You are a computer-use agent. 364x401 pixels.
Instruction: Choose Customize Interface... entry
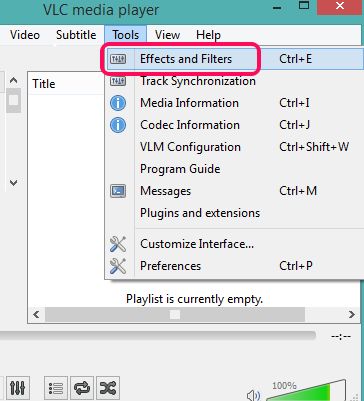click(235, 244)
